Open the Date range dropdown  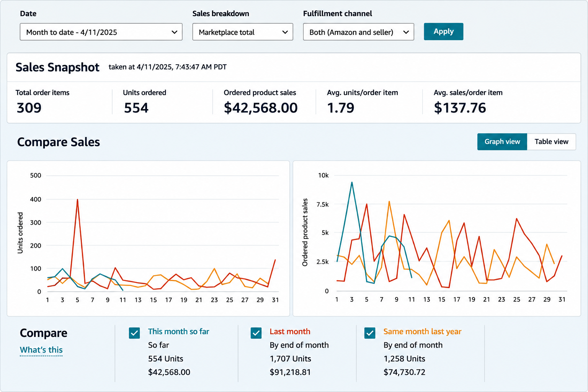[x=101, y=32]
